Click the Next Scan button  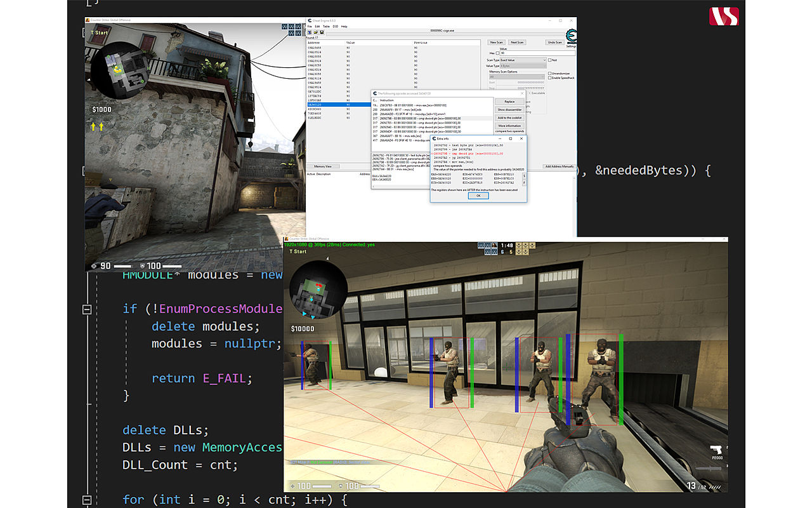click(x=517, y=43)
